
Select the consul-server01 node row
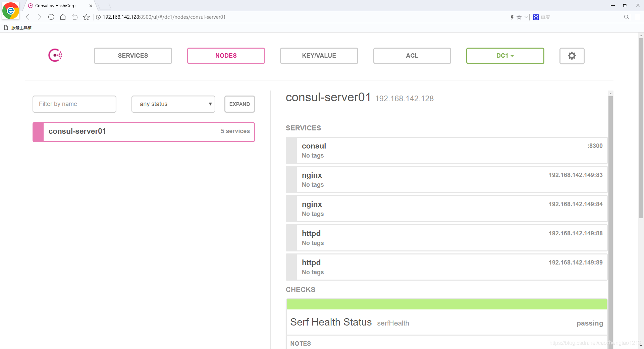144,132
